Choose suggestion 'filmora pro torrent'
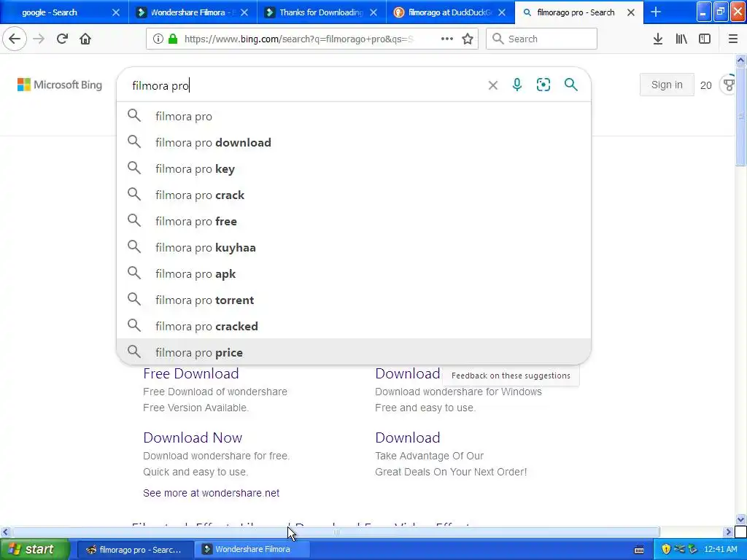 point(354,300)
